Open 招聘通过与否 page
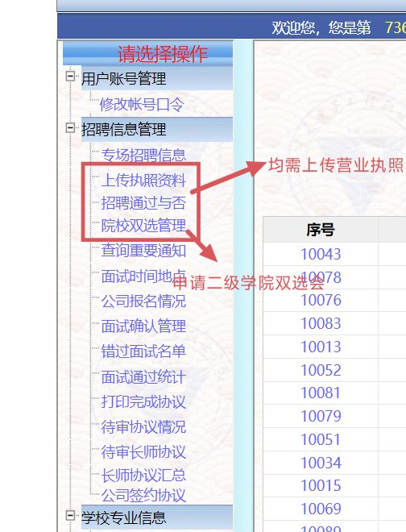The height and width of the screenshot is (532, 406). (143, 203)
